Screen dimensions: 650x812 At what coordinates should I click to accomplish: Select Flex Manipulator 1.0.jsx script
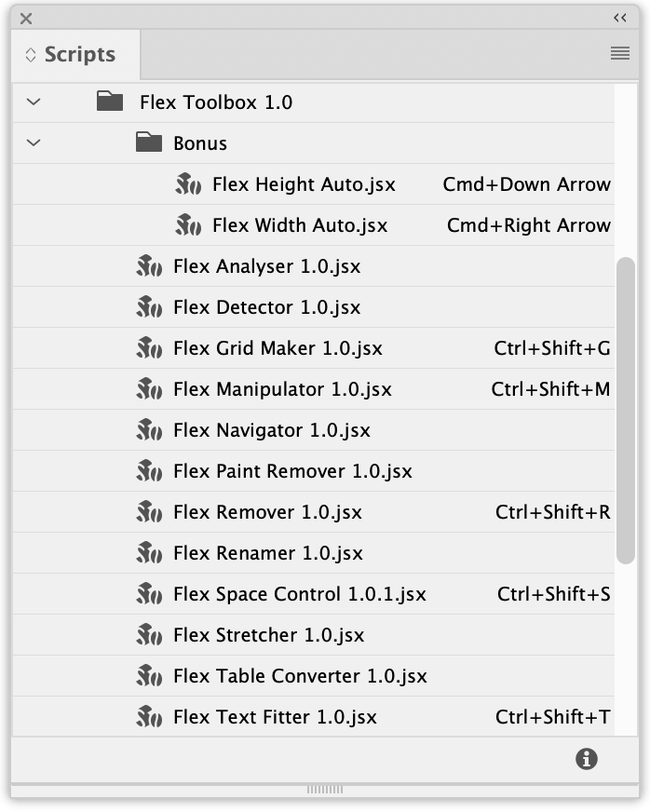tap(282, 389)
